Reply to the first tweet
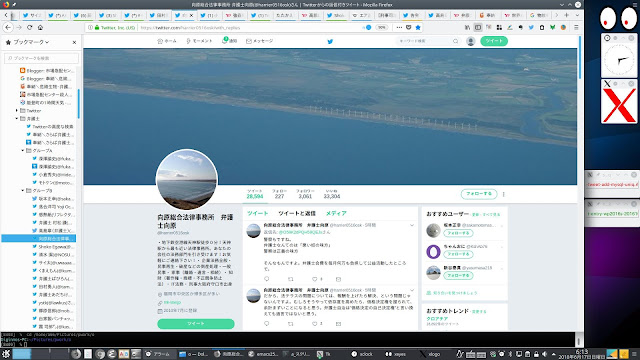Viewport: 640px width, 360px height. click(x=267, y=279)
